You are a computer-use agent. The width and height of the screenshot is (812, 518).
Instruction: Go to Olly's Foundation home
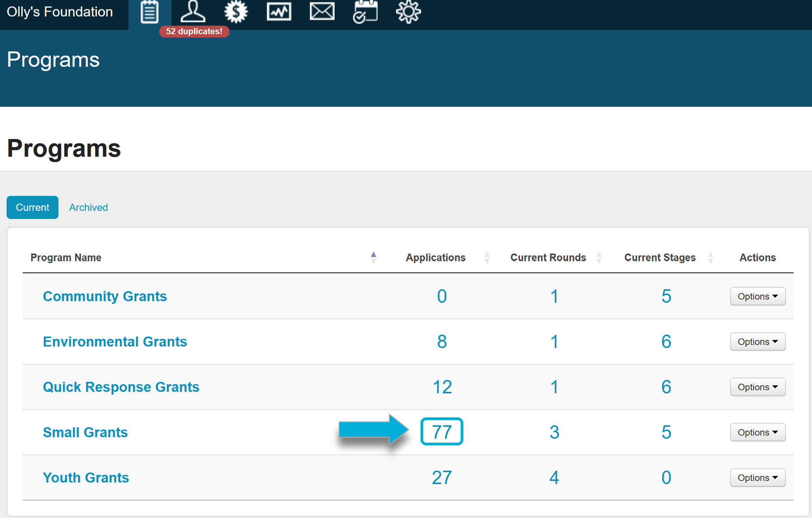pos(60,12)
